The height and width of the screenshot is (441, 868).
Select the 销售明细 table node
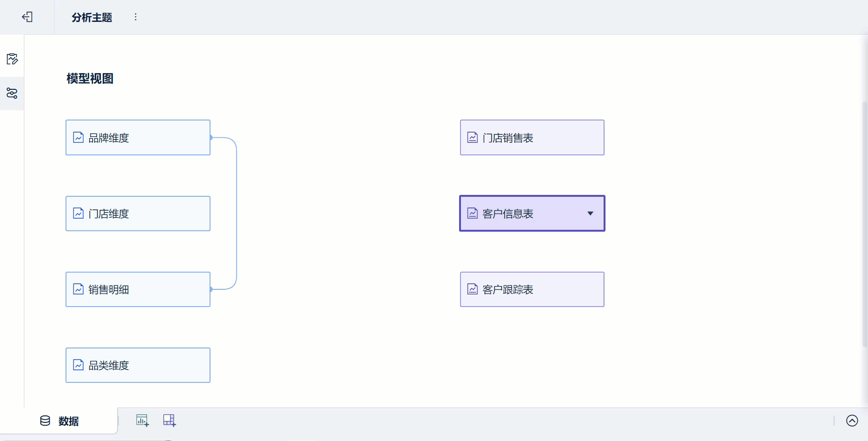click(138, 289)
